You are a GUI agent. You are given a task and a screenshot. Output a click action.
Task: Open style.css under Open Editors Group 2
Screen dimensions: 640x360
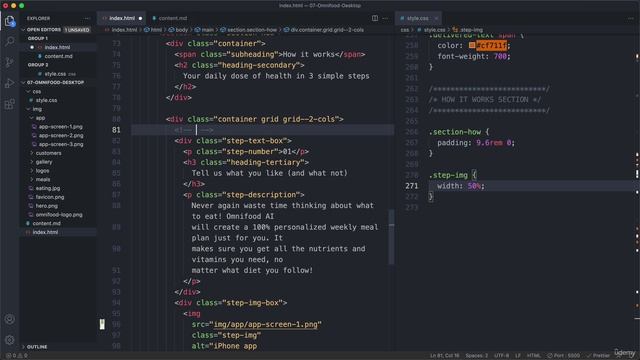click(x=55, y=74)
